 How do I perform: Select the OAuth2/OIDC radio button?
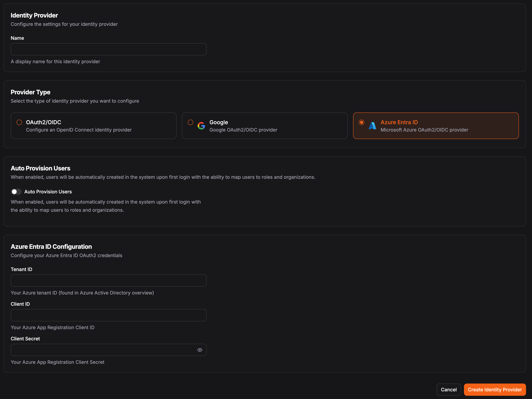[19, 122]
